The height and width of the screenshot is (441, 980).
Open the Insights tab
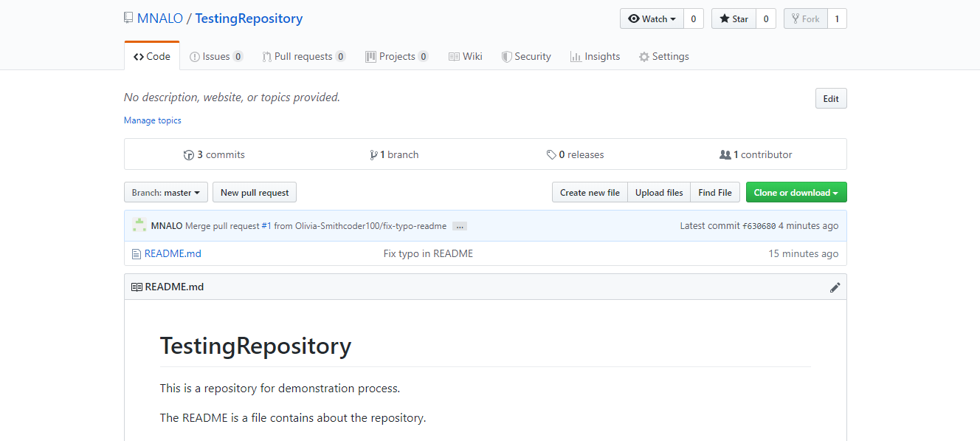(595, 56)
